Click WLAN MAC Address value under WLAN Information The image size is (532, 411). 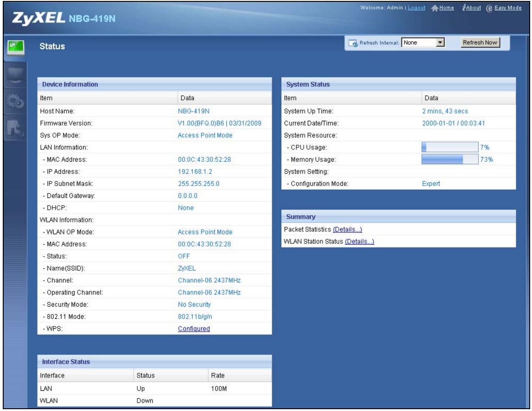(204, 244)
